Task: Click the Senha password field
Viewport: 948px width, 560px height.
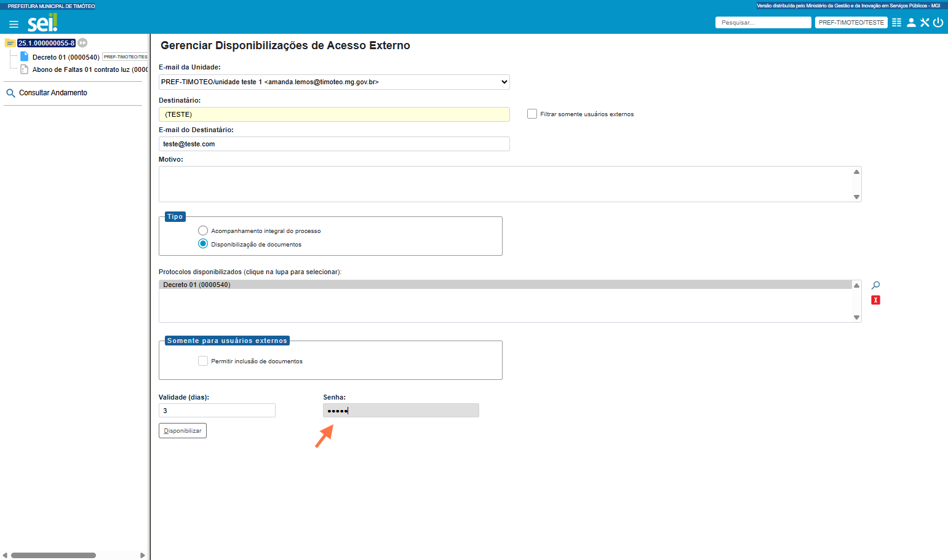Action: pos(401,411)
